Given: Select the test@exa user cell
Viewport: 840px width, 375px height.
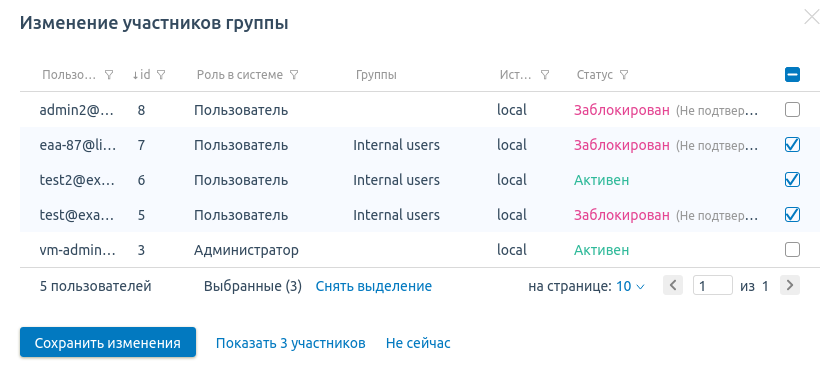Looking at the screenshot, I should point(77,215).
